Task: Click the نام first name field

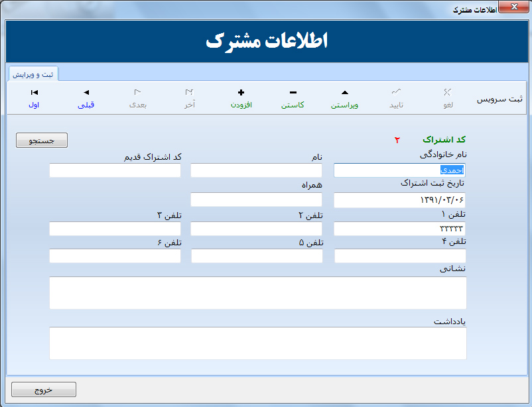Action: (x=256, y=170)
